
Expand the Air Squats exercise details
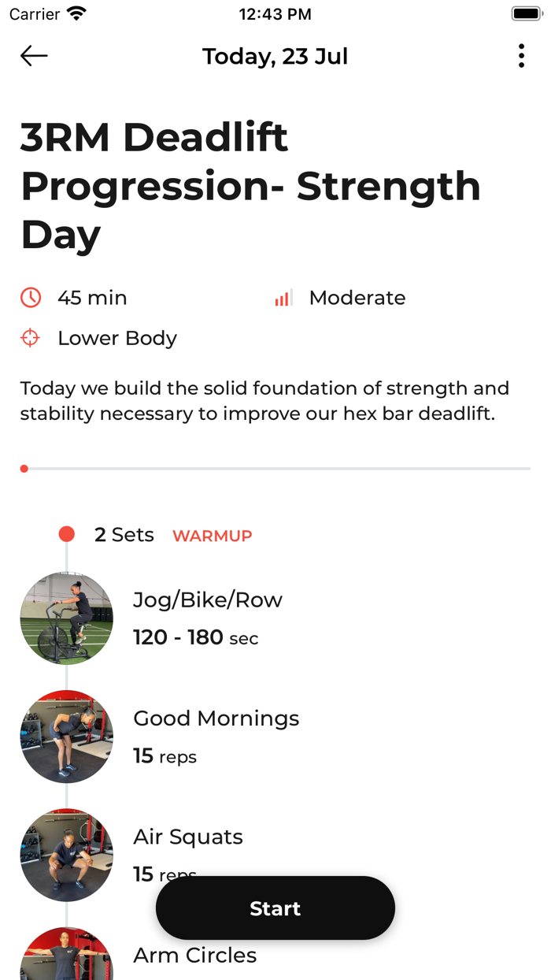coord(188,837)
